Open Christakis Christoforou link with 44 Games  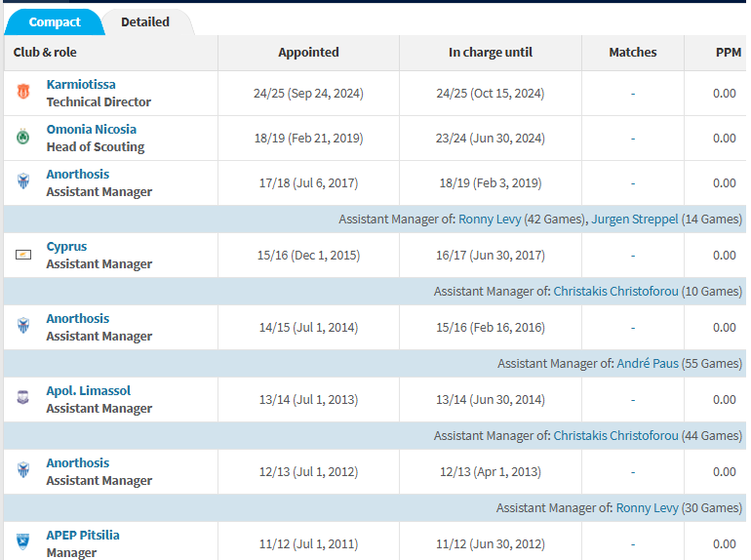click(616, 436)
